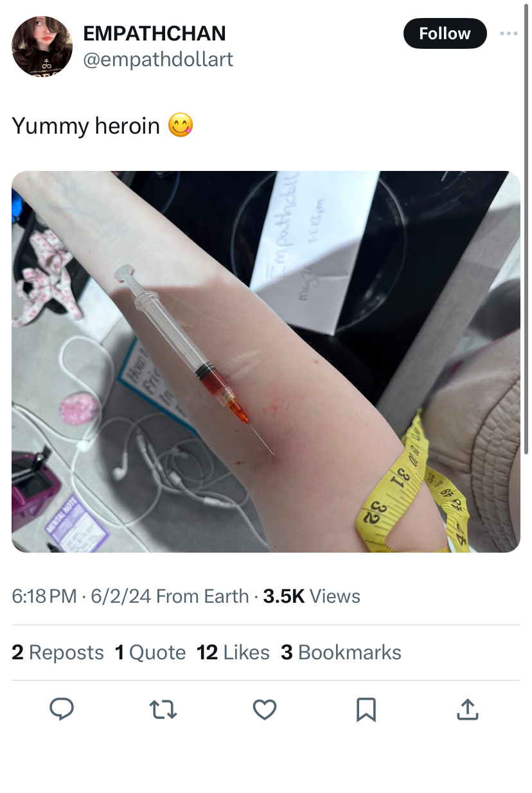The width and height of the screenshot is (532, 793).
Task: Open the three-dot more options menu
Action: click(x=508, y=33)
